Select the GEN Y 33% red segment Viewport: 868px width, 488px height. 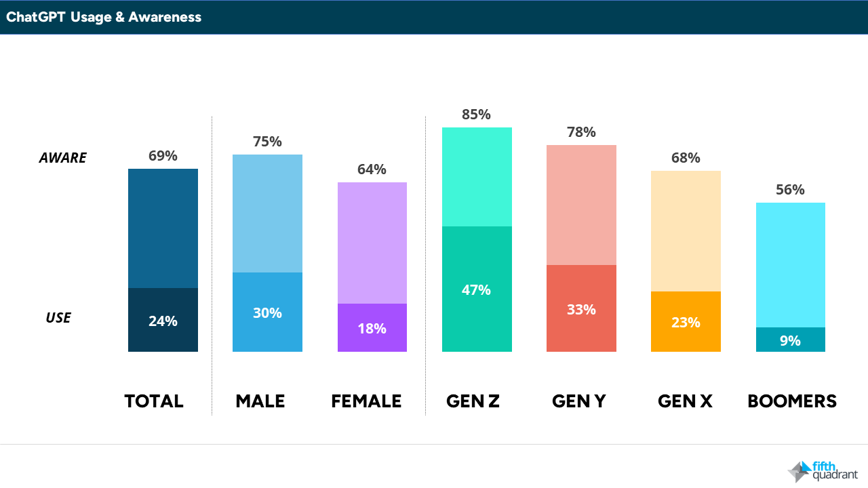pyautogui.click(x=581, y=308)
